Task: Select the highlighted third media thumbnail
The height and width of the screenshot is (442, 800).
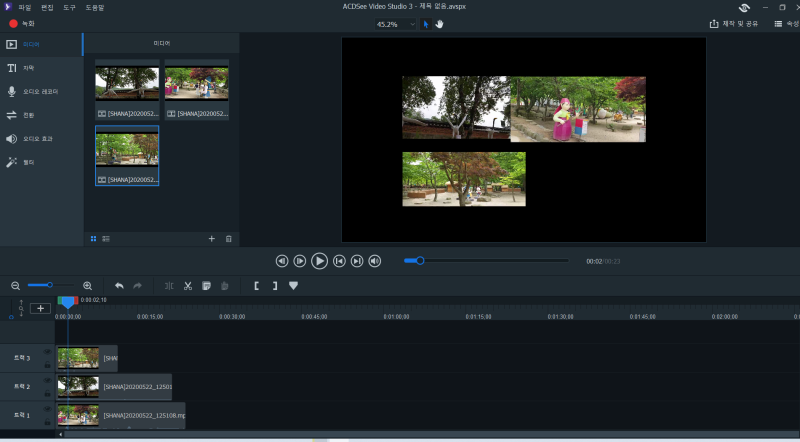Action: click(x=127, y=156)
